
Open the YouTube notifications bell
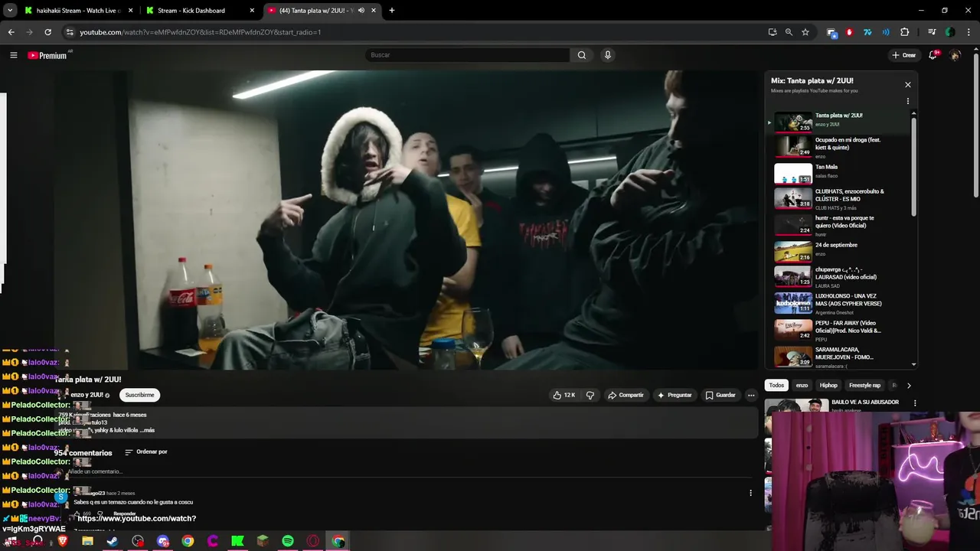(x=933, y=55)
